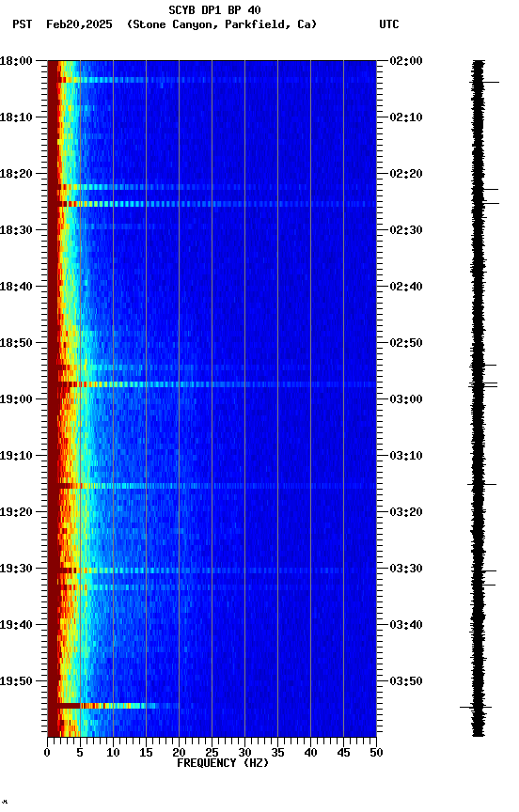Screen dimensions: 519x812
Task: Click the 45 Hz frequency tick label
Action: click(343, 753)
